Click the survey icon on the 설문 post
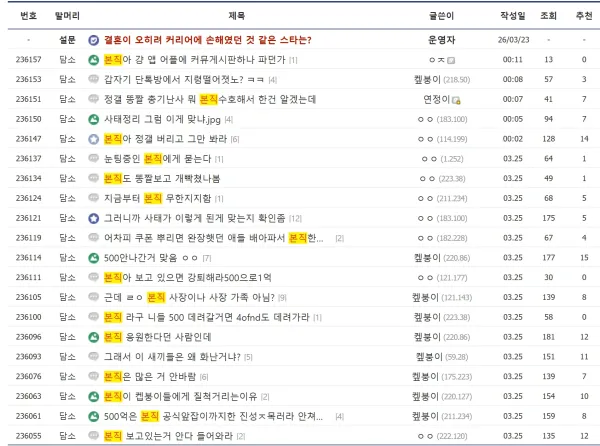600x446 pixels. tap(93, 40)
